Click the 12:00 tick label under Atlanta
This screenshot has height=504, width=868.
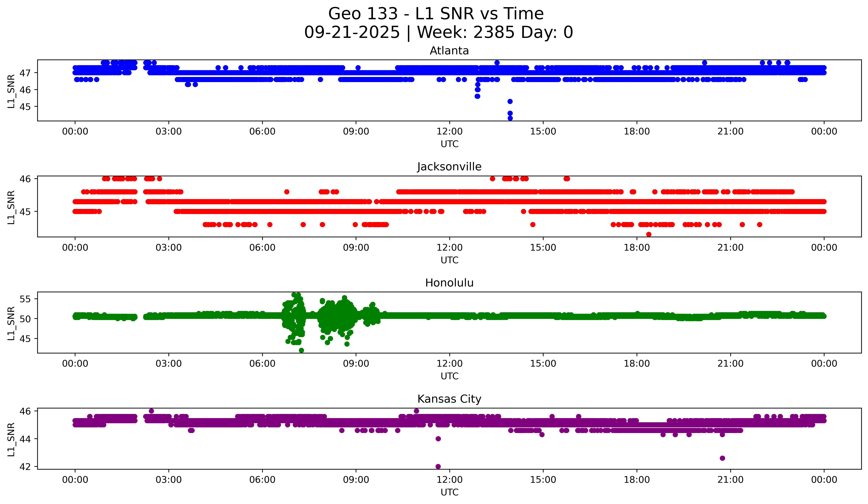[450, 132]
